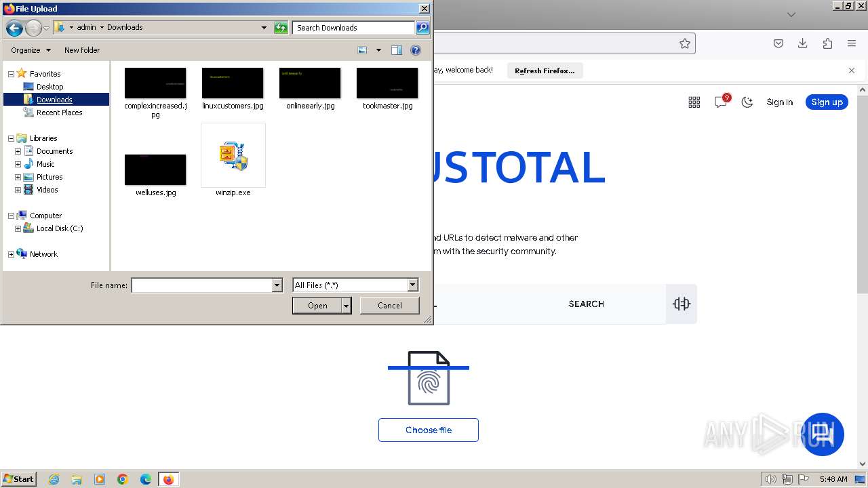Open Firefox extensions puzzle icon

coord(827,43)
